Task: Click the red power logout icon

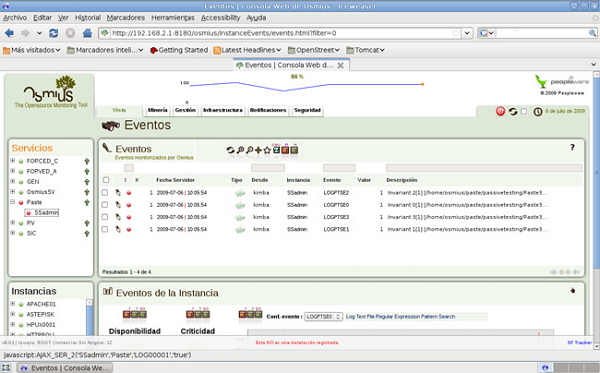Action: [501, 111]
